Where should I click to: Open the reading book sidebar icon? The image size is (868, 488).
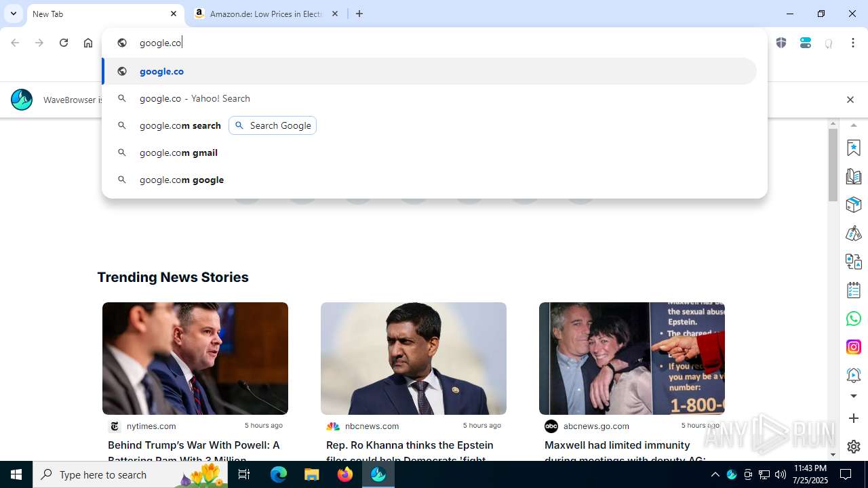coord(854,176)
